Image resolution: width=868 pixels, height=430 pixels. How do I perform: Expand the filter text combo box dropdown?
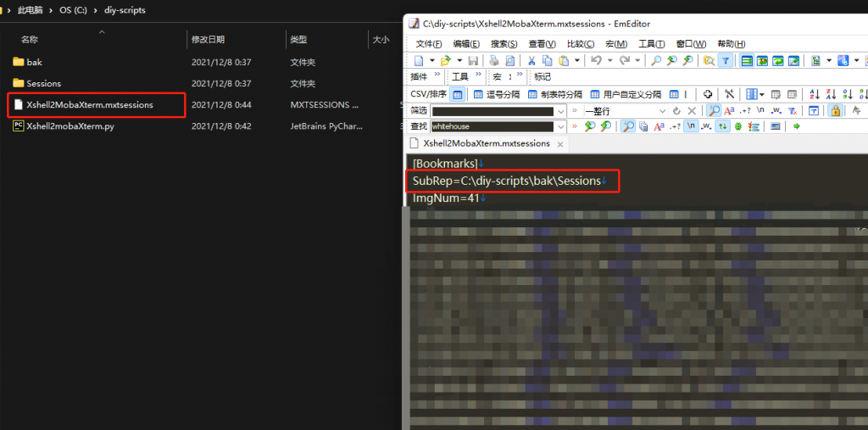tap(561, 111)
